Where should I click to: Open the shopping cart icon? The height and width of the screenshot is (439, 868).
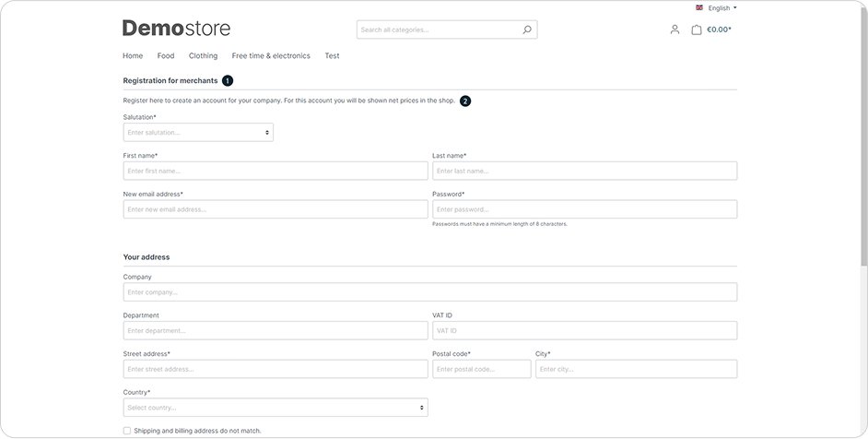(x=697, y=30)
